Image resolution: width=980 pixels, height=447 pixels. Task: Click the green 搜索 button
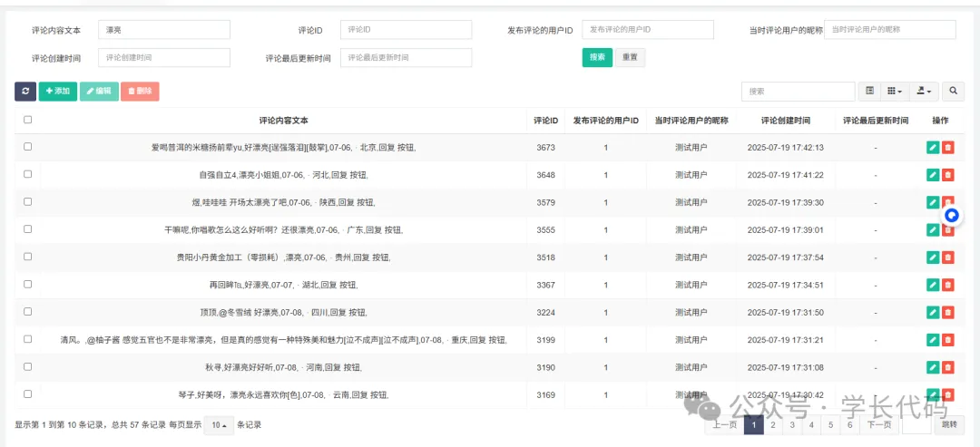[x=597, y=57]
